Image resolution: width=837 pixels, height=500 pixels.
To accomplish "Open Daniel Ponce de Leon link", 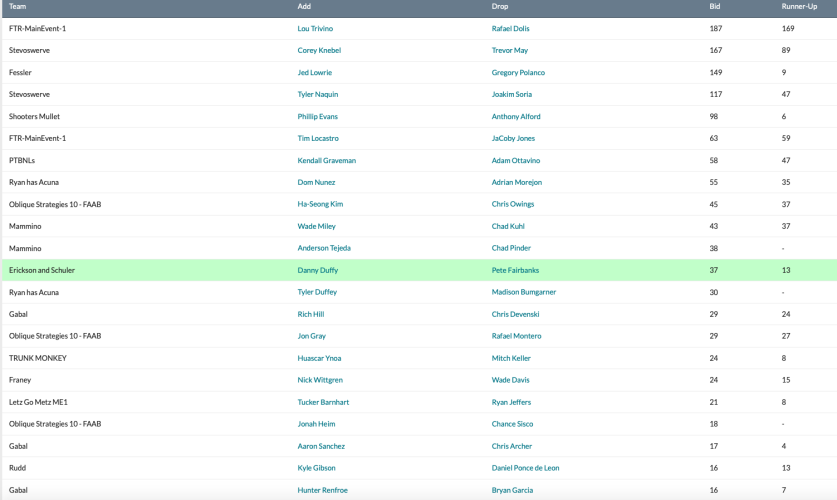I will click(x=525, y=468).
